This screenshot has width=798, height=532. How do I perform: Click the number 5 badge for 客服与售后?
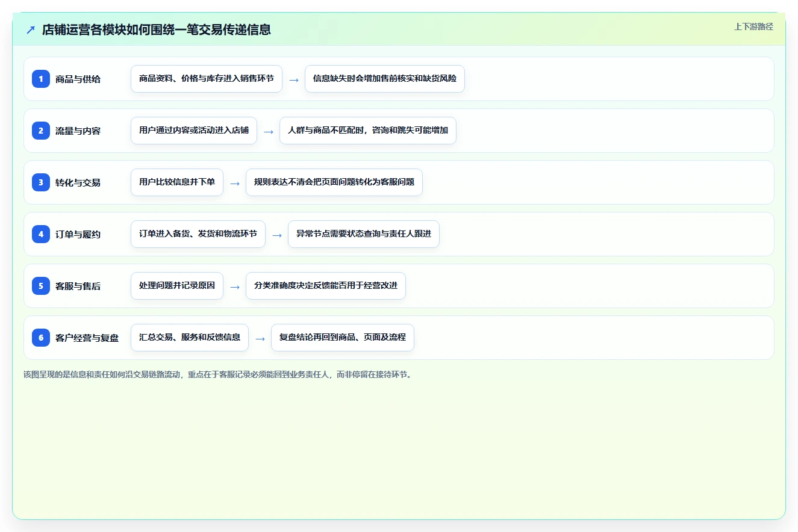coord(41,286)
